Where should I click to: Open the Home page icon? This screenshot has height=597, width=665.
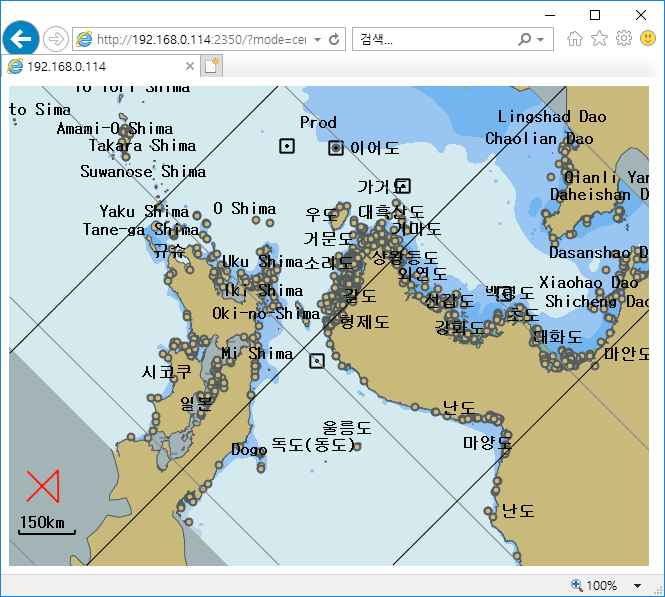(574, 39)
